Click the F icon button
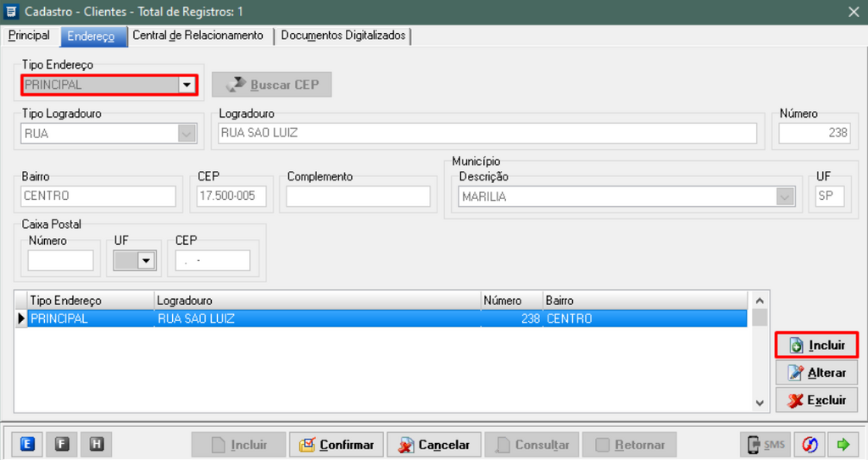The width and height of the screenshot is (868, 460). click(62, 444)
